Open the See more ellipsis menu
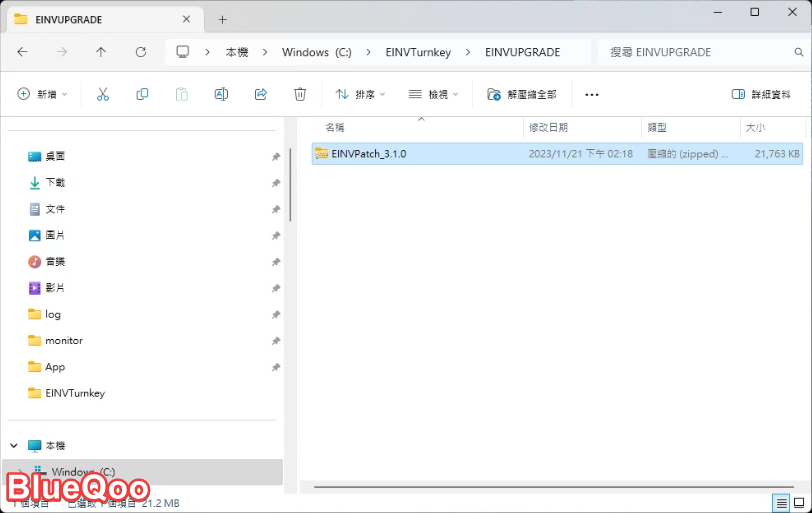The image size is (812, 513). (591, 94)
